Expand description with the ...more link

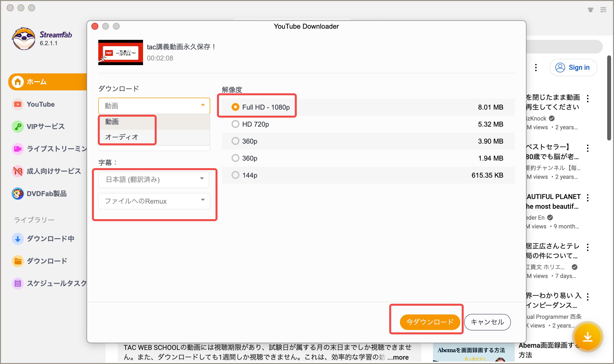398,357
